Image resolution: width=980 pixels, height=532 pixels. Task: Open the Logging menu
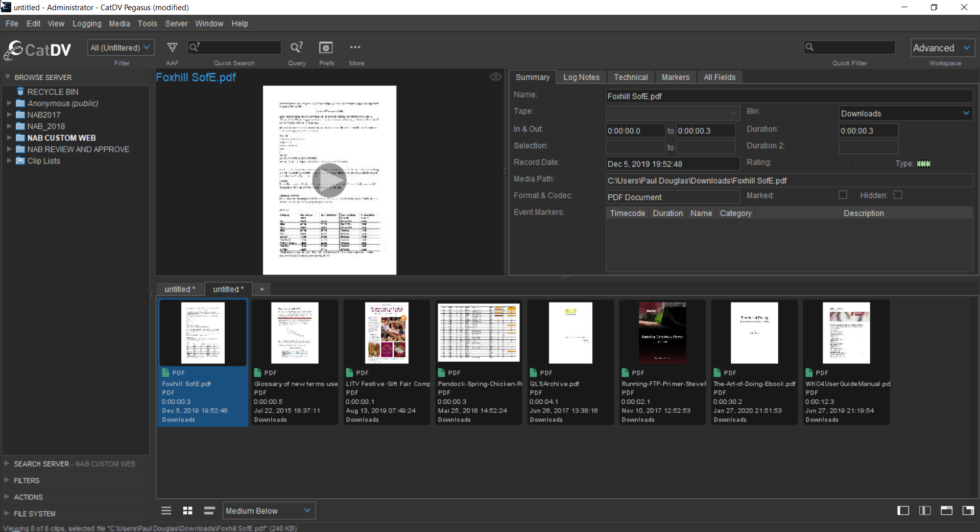pyautogui.click(x=87, y=24)
